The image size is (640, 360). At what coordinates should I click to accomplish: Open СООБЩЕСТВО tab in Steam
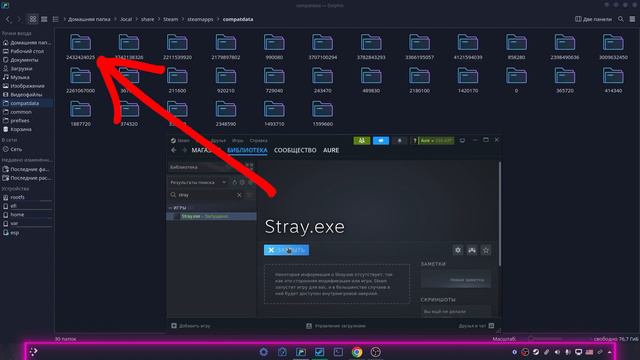295,150
